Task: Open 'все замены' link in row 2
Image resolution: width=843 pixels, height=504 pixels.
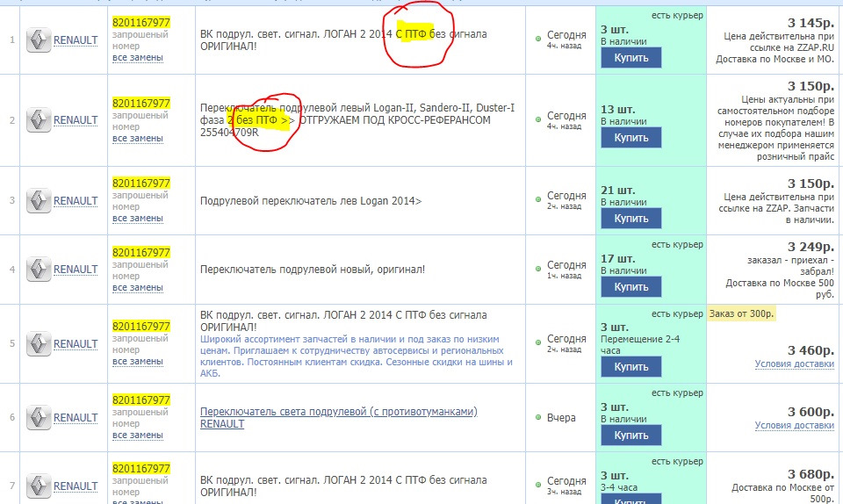Action: [138, 138]
